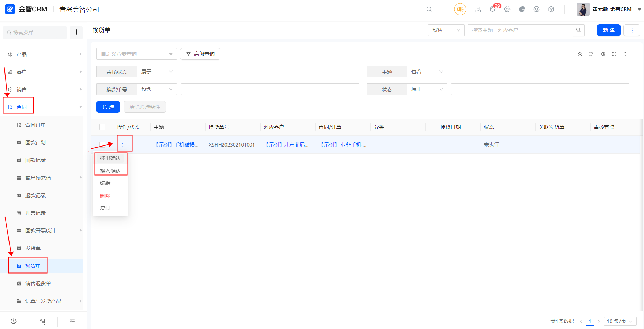This screenshot has width=644, height=329.
Task: Open the 【示例】北京菲尼 customer link
Action: [x=286, y=145]
